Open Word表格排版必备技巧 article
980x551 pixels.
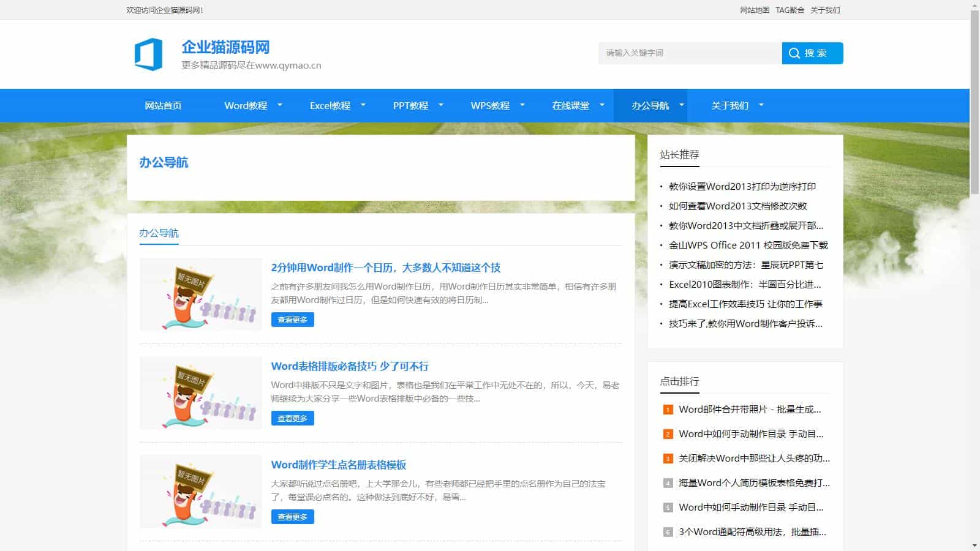350,366
